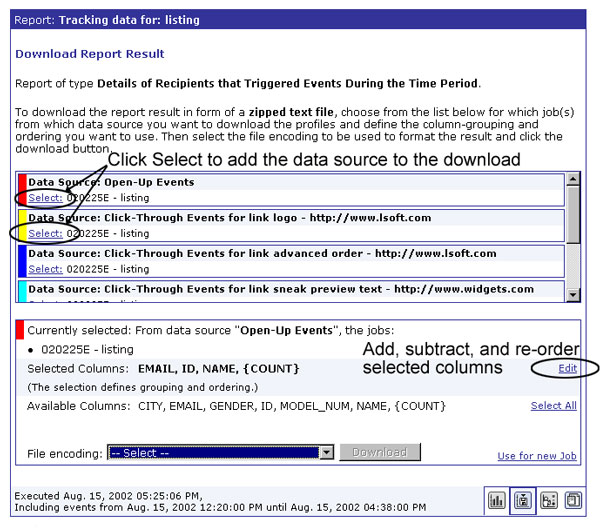Image resolution: width=600 pixels, height=532 pixels.
Task: Click the Available Columns list text
Action: click(292, 406)
